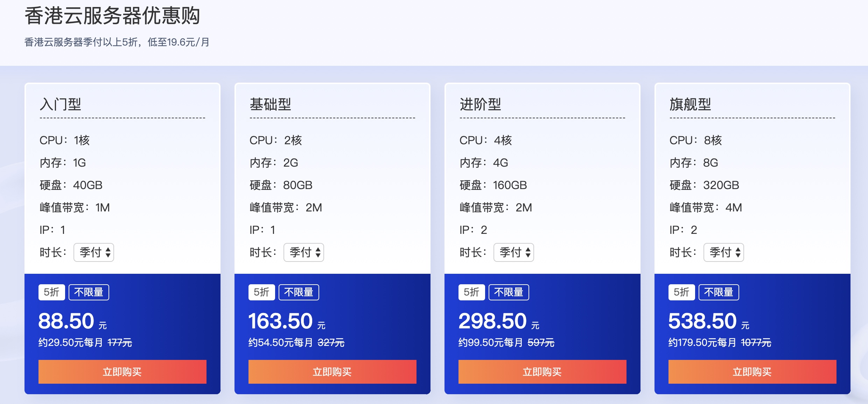Click the 香港云服务器优惠购 page title
The height and width of the screenshot is (404, 868).
click(112, 16)
